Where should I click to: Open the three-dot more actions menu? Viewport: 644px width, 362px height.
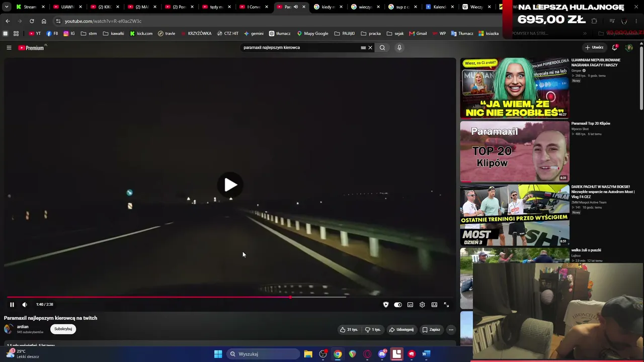pyautogui.click(x=451, y=330)
